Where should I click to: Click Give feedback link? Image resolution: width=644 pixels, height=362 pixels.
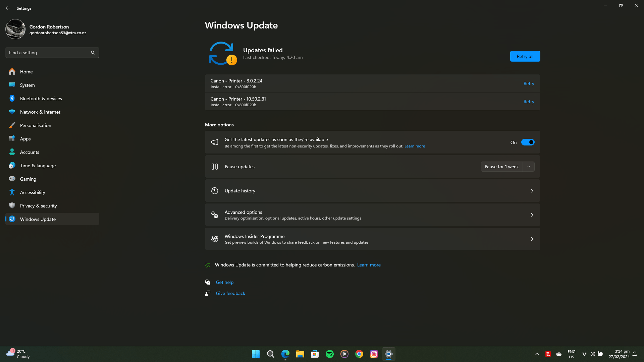click(230, 293)
